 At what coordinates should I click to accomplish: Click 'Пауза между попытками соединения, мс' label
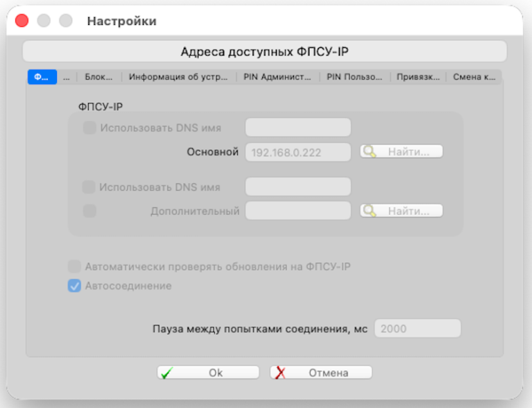[260, 329]
